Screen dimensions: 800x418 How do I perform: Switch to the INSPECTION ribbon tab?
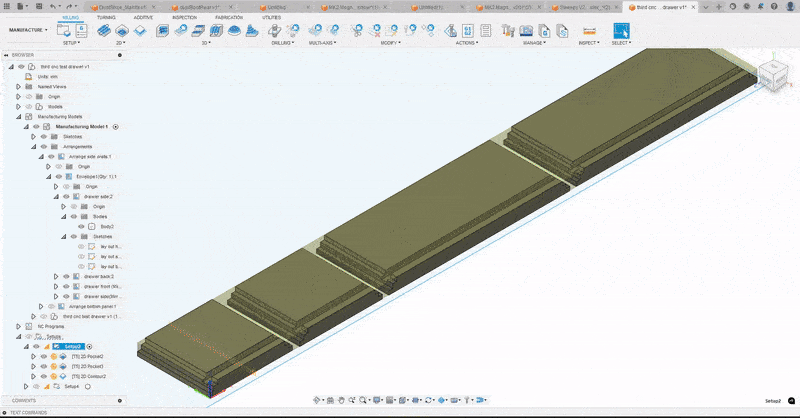[184, 17]
